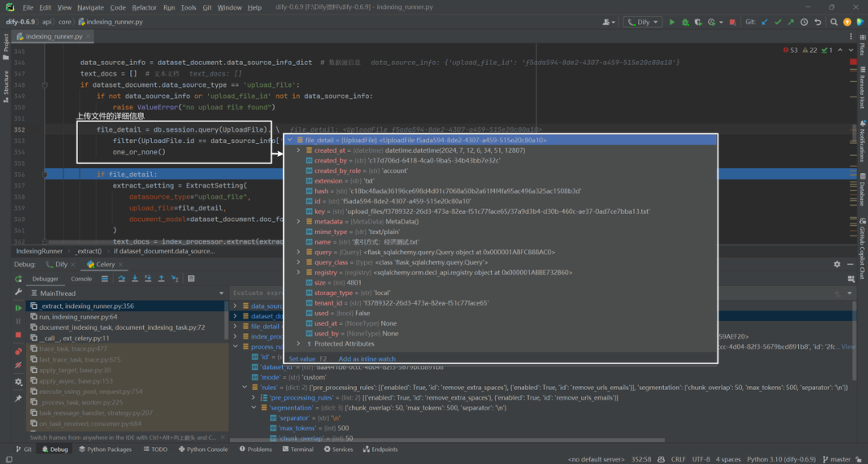The image size is (868, 464).
Task: Toggle Mute Breakpoints in debug sidebar
Action: click(x=18, y=365)
